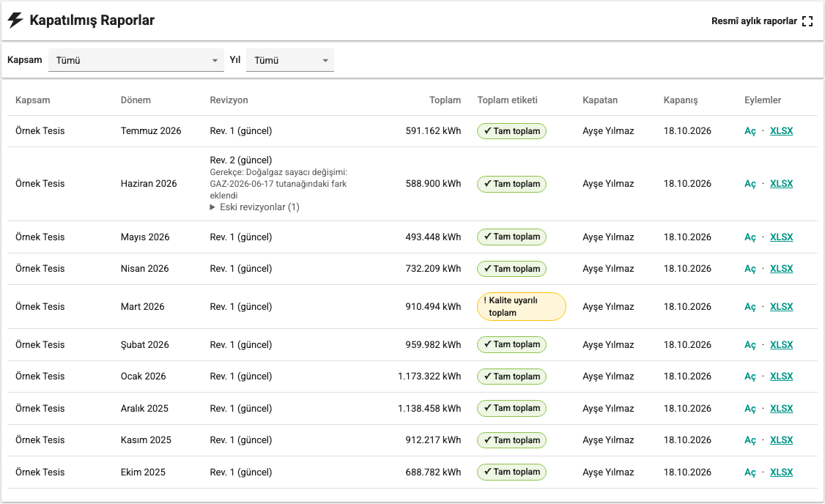The image size is (825, 504).
Task: Click the Dönem column header
Action: 136,100
